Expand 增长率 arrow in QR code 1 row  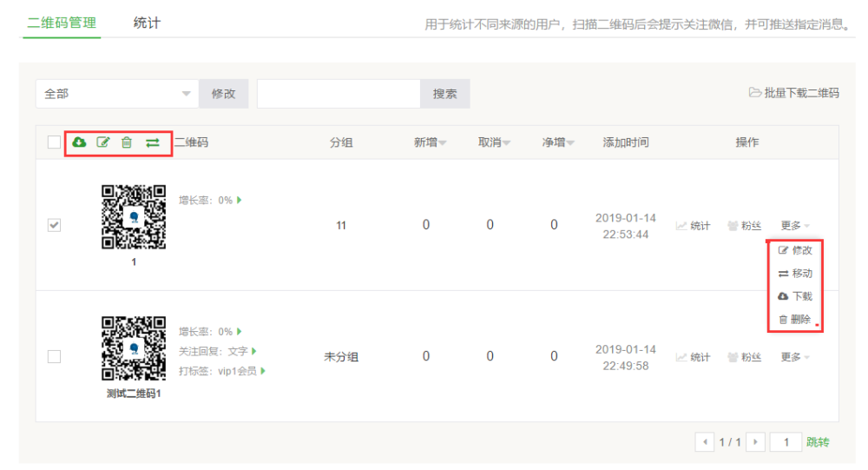click(x=240, y=200)
